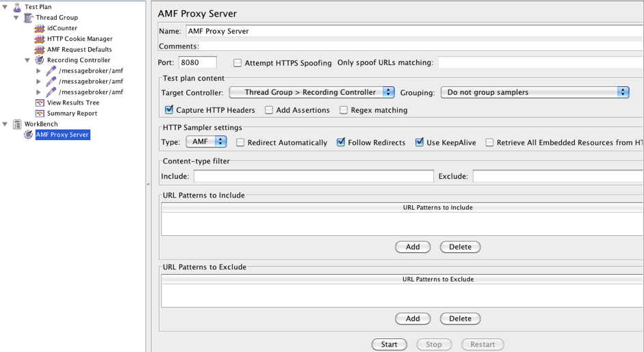Click the AMF Proxy Server tree icon
Screen dimensions: 644x352
(28, 135)
